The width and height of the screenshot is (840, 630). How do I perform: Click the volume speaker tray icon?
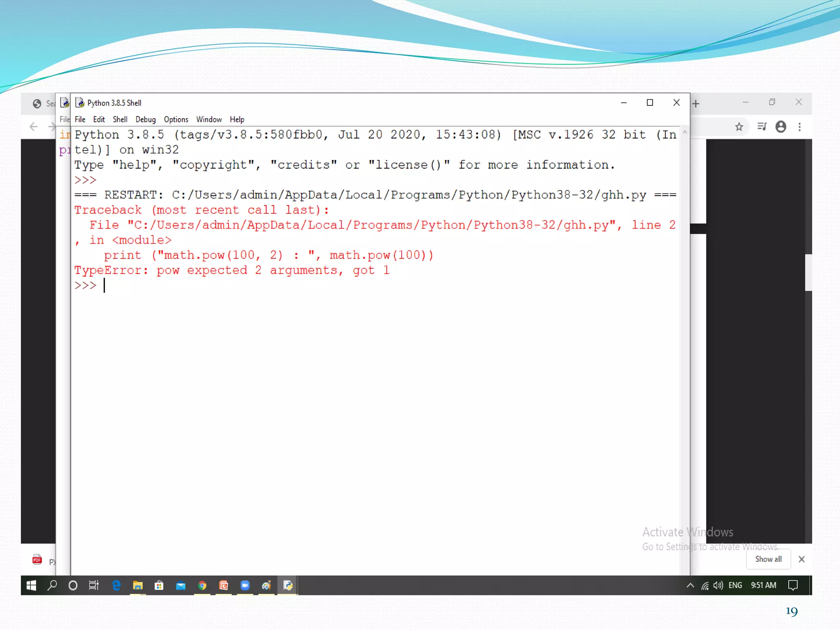[718, 585]
